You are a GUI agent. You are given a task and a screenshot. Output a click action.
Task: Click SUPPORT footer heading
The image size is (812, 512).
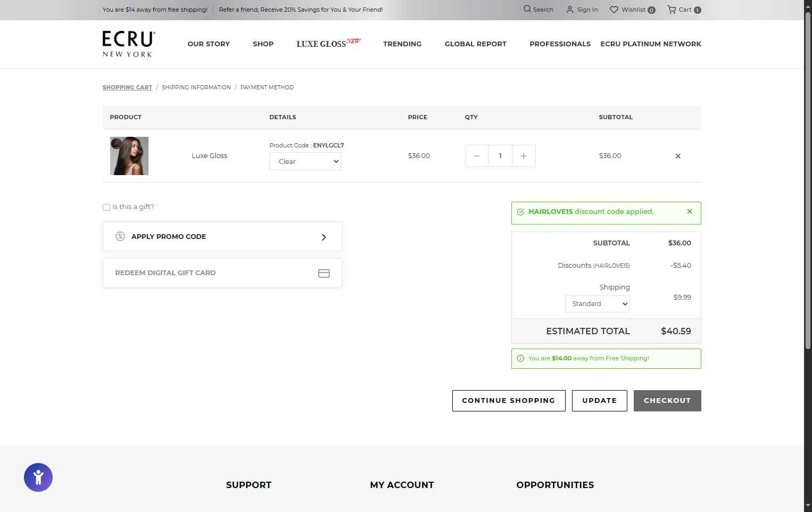248,485
